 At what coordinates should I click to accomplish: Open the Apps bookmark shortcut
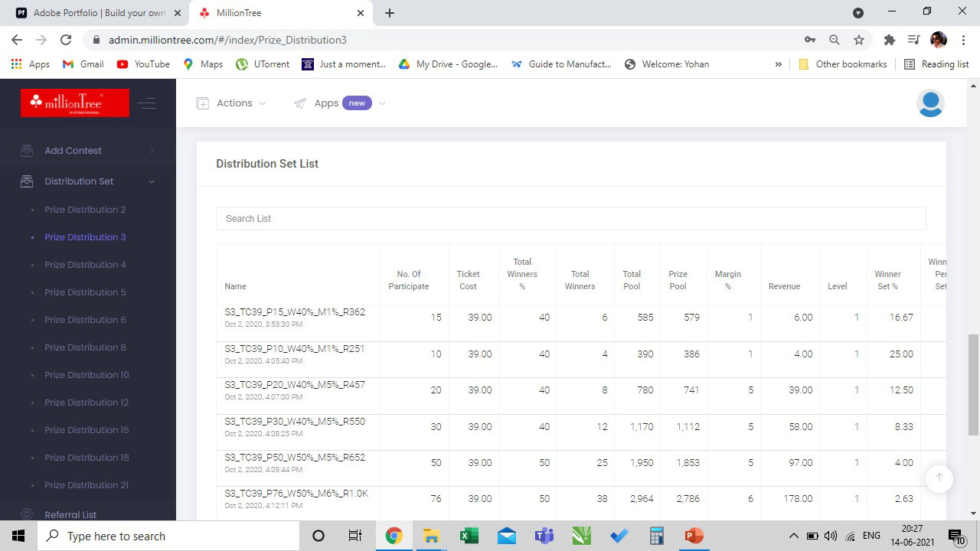click(31, 64)
